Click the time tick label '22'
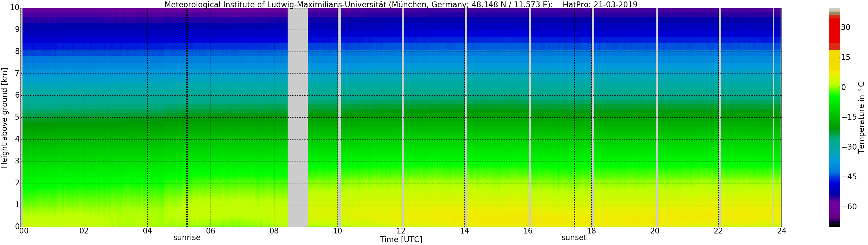 [718, 231]
